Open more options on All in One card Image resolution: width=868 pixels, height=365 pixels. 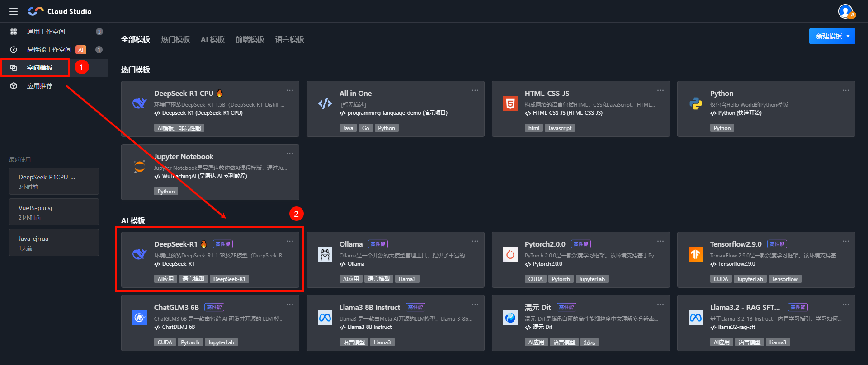[x=475, y=90]
